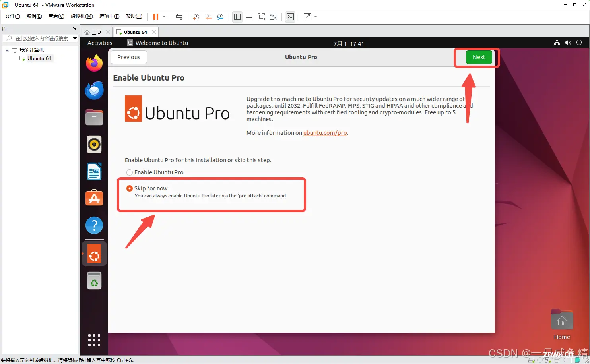Open the Activities overview
Screen dimensions: 590x364
[x=100, y=43]
